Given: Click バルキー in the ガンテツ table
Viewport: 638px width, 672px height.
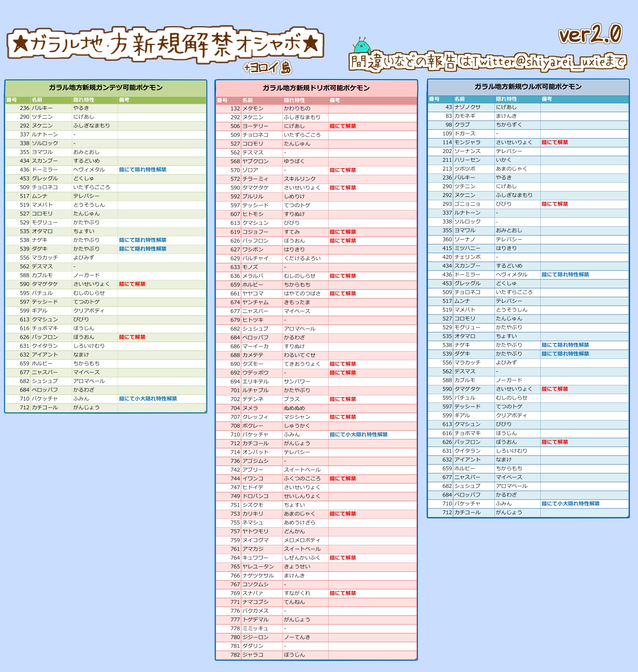Looking at the screenshot, I should tap(42, 108).
